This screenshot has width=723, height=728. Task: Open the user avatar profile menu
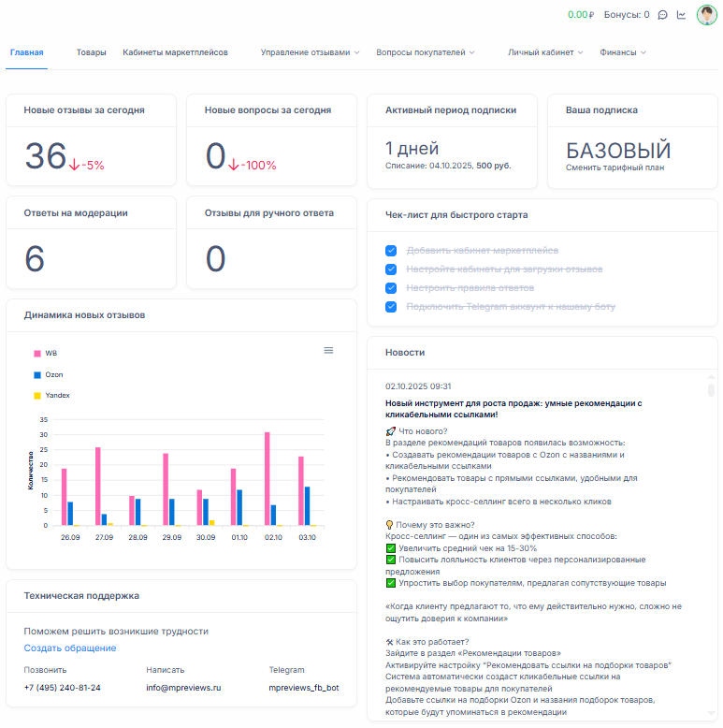point(706,15)
